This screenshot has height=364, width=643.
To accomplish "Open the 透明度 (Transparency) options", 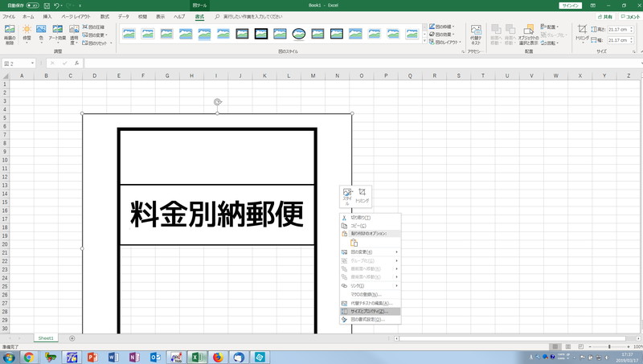I will pyautogui.click(x=74, y=35).
